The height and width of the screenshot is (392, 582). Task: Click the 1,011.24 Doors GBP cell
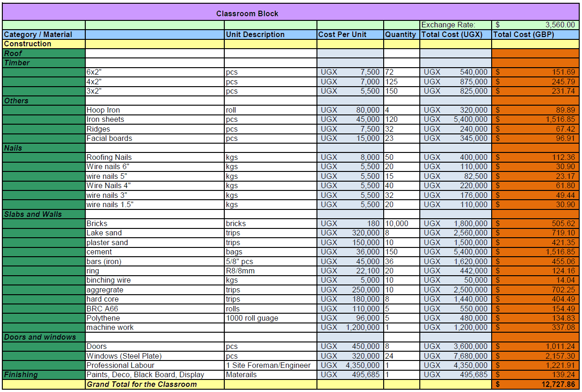(x=535, y=346)
